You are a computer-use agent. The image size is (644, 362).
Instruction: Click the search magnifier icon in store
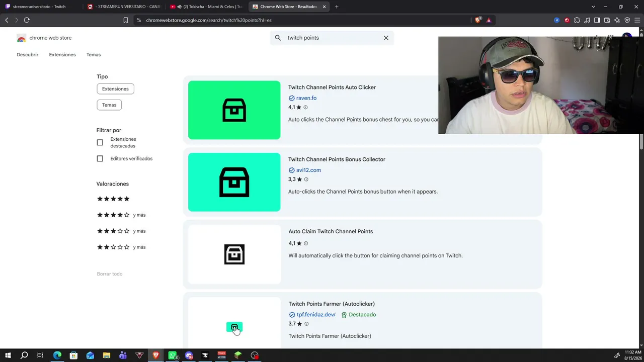tap(278, 38)
